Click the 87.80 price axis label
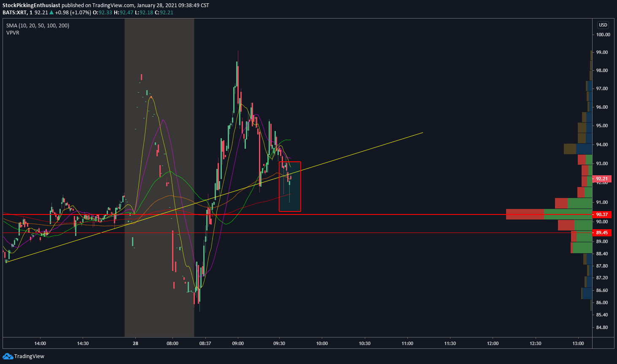The width and height of the screenshot is (617, 364). pos(602,266)
